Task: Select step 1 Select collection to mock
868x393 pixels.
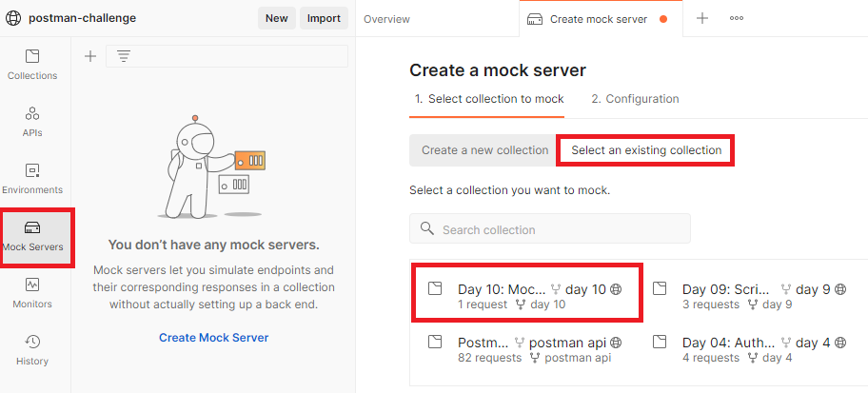Action: tap(489, 99)
